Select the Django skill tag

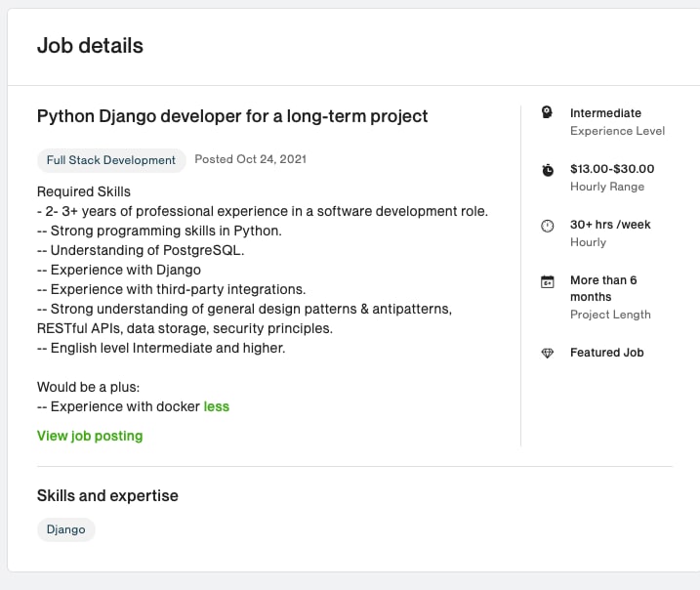(x=66, y=529)
